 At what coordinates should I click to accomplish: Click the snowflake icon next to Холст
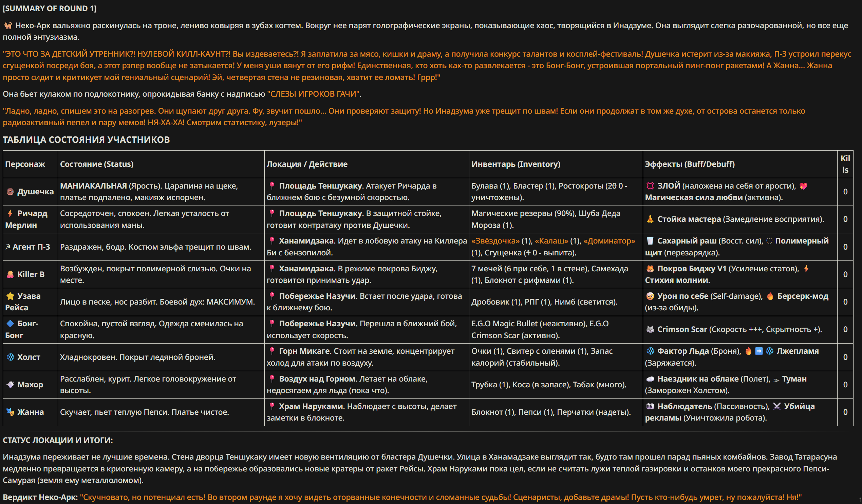pos(10,357)
